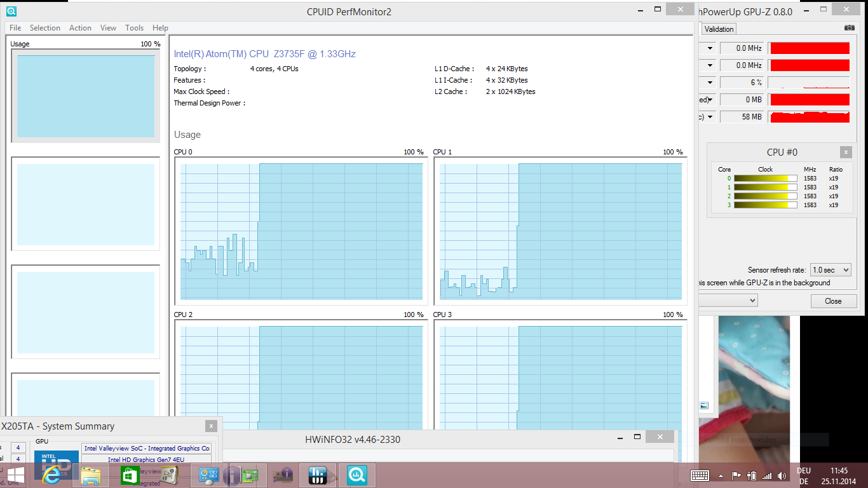The height and width of the screenshot is (488, 868).
Task: Click the CPUID PerfMonitor2 title bar icon
Action: pyautogui.click(x=11, y=11)
